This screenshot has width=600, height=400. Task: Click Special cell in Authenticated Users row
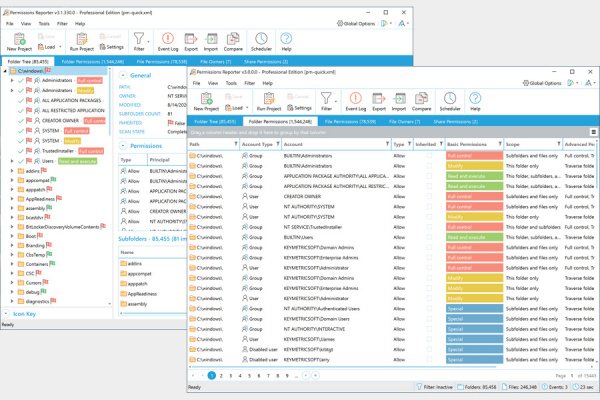(x=474, y=309)
